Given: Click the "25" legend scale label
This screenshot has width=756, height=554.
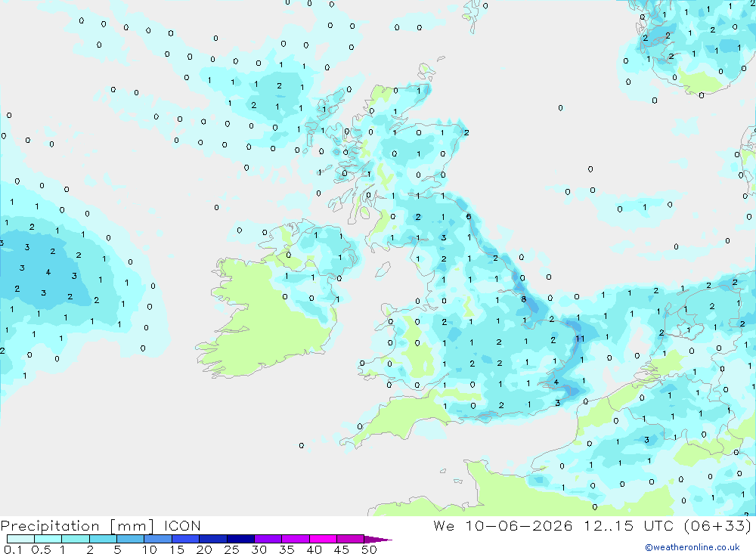Looking at the screenshot, I should (231, 549).
